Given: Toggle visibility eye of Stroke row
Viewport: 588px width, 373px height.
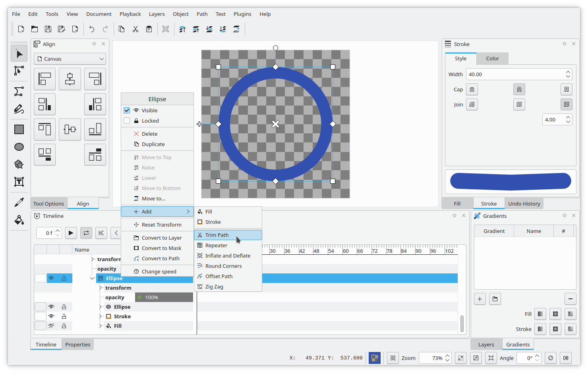Looking at the screenshot, I should [x=51, y=316].
